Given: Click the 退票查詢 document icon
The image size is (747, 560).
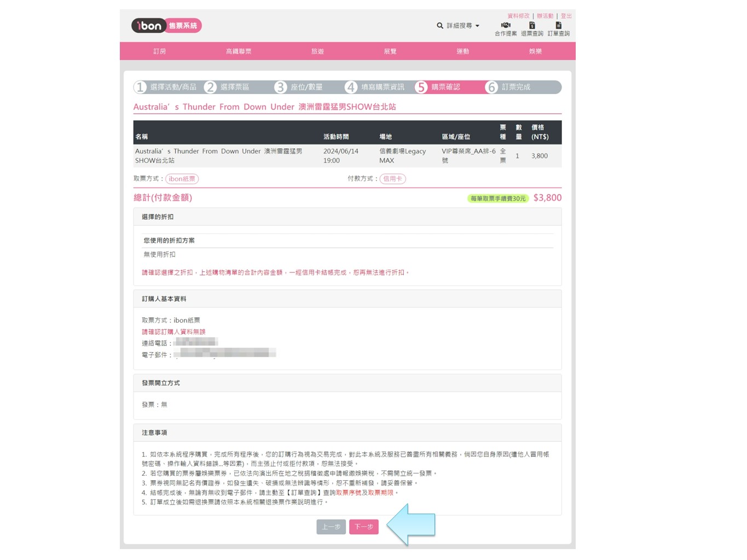Looking at the screenshot, I should 532,25.
